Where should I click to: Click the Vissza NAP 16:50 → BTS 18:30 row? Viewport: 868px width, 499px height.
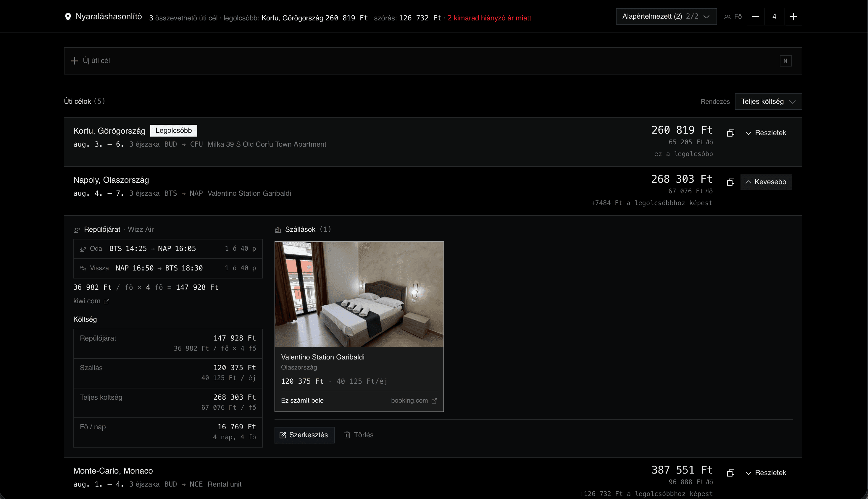pyautogui.click(x=168, y=268)
